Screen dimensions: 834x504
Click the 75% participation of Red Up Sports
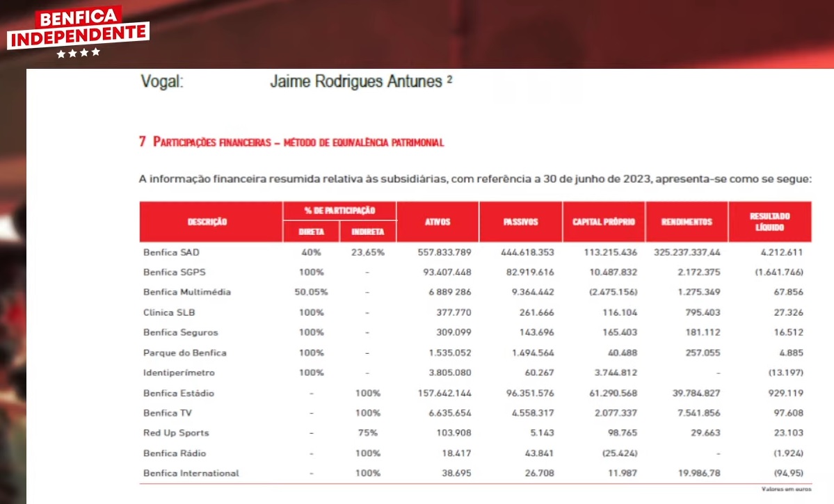367,433
